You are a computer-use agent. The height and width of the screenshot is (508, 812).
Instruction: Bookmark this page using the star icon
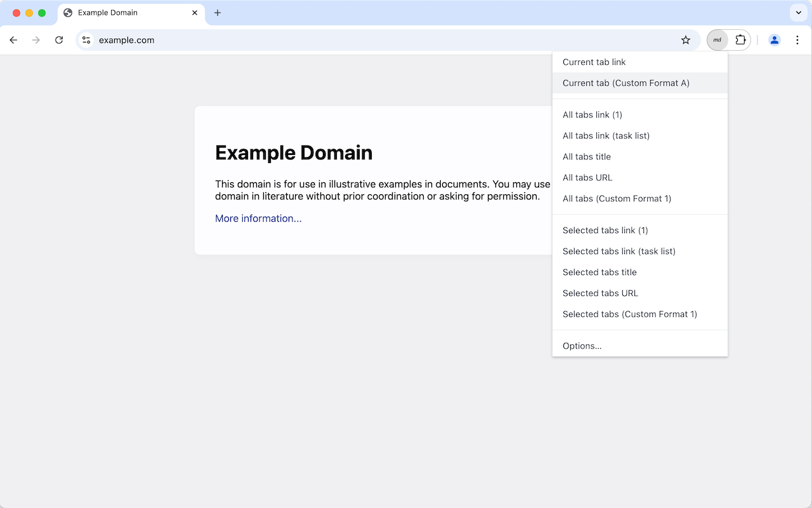[685, 39]
